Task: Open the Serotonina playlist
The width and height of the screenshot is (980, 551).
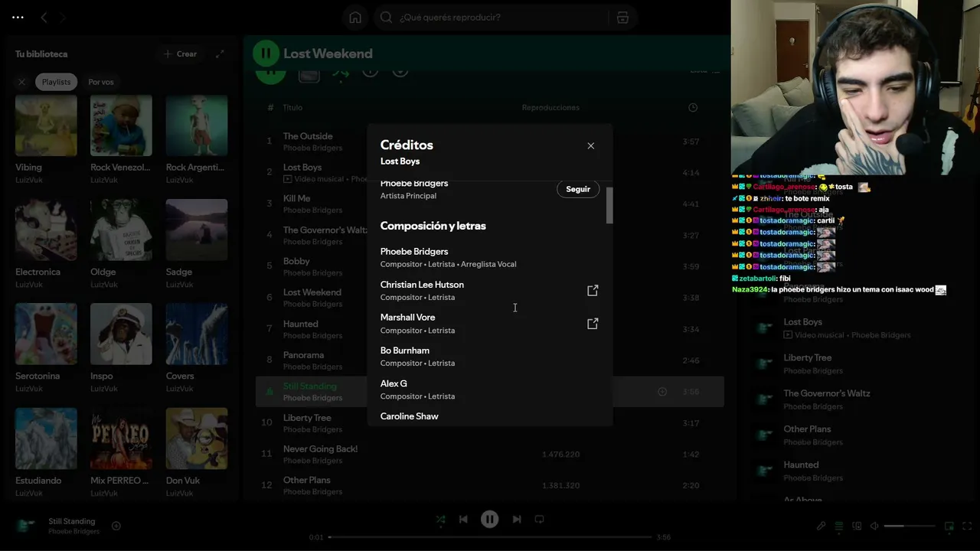Action: click(x=46, y=347)
